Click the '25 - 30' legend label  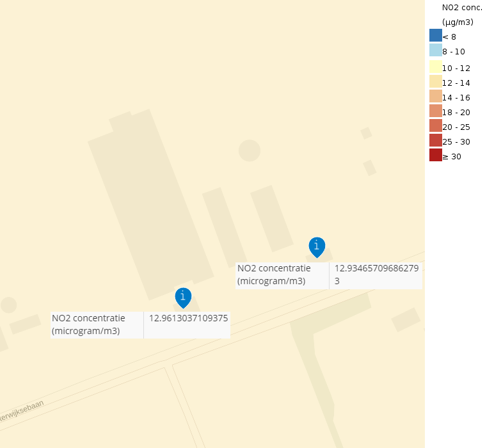coord(456,142)
